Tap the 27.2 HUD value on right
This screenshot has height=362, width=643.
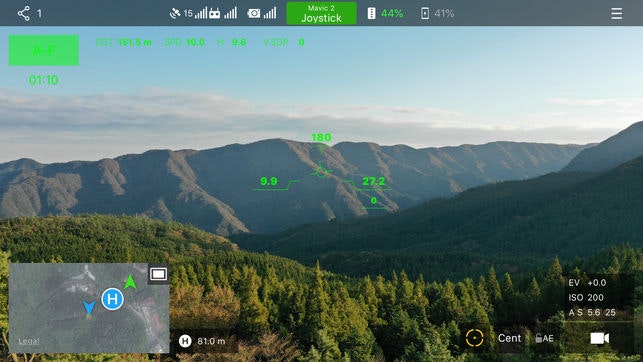(x=374, y=181)
